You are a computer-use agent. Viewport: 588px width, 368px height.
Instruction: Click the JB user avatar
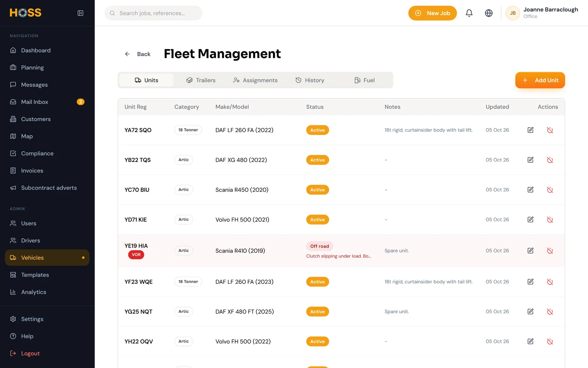513,13
